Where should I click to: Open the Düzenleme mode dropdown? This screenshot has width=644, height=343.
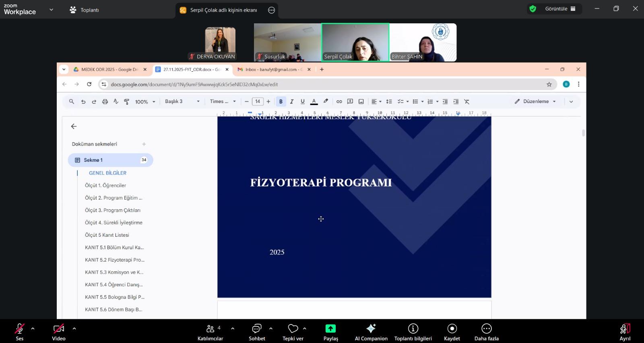click(535, 101)
